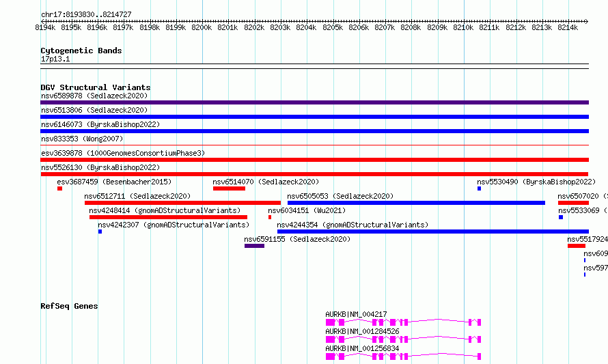Viewport: 608px width, 364px height.
Task: Click the Cytogenetic Bands track title
Action: pyautogui.click(x=81, y=51)
